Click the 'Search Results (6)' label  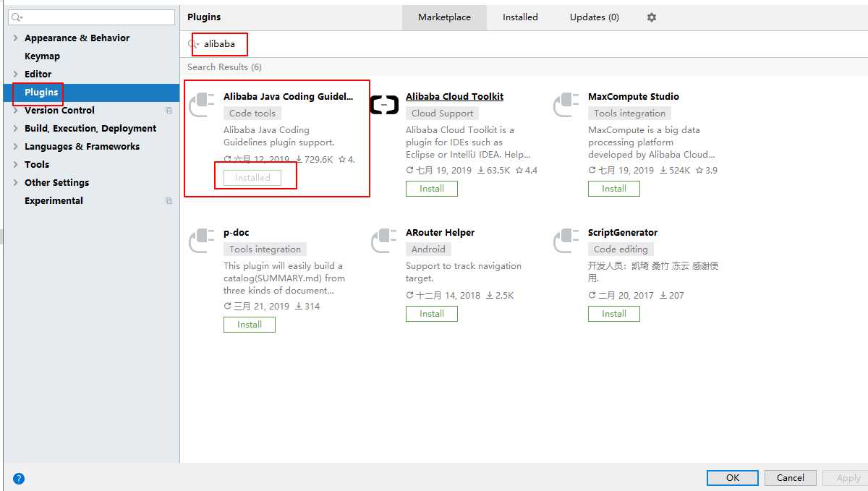(x=224, y=67)
